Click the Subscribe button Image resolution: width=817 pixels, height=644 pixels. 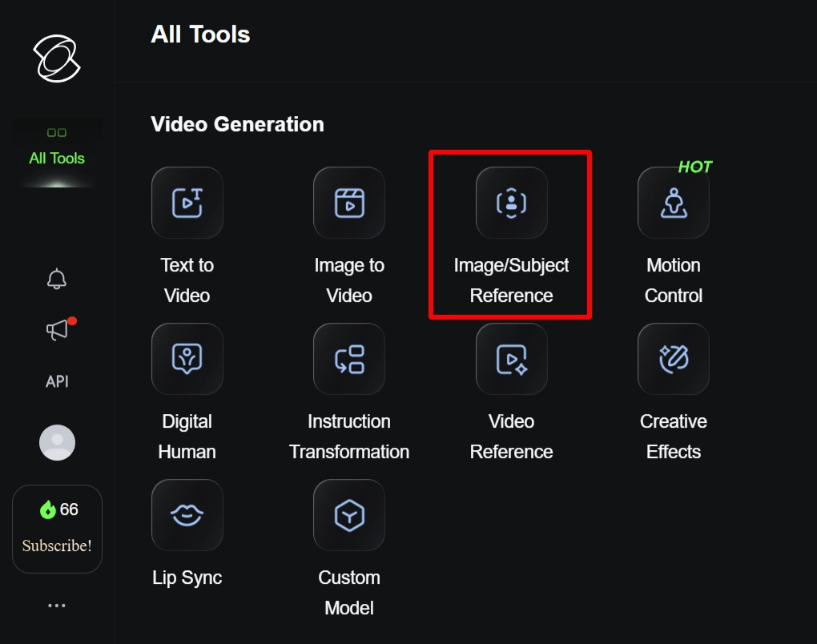pyautogui.click(x=57, y=545)
